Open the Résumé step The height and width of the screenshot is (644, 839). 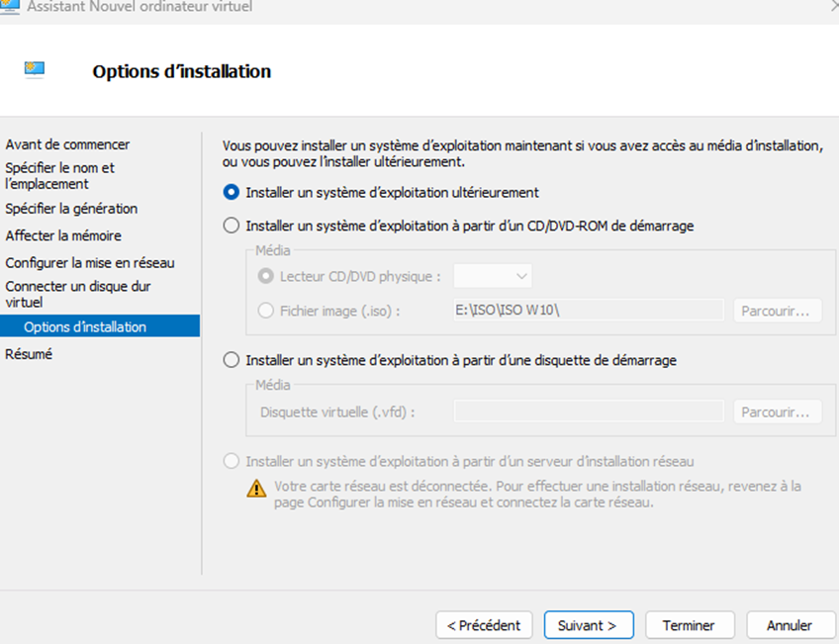point(29,354)
